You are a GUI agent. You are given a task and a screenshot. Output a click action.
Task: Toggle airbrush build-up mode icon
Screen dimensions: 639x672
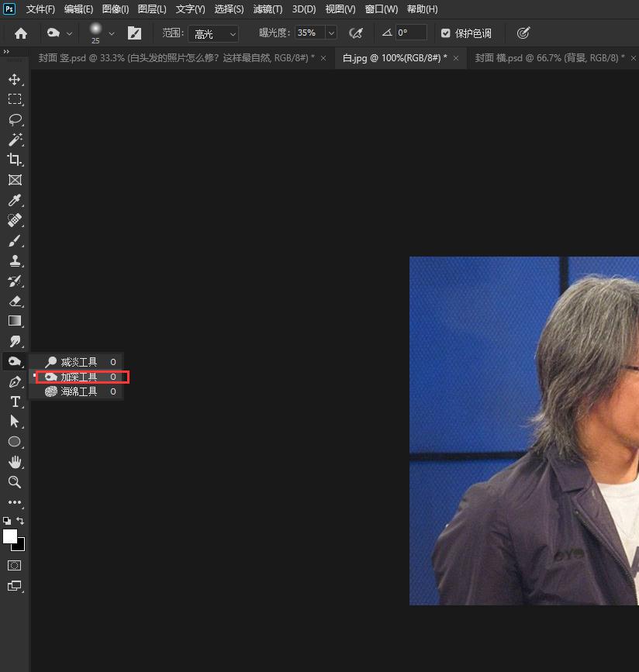[356, 33]
